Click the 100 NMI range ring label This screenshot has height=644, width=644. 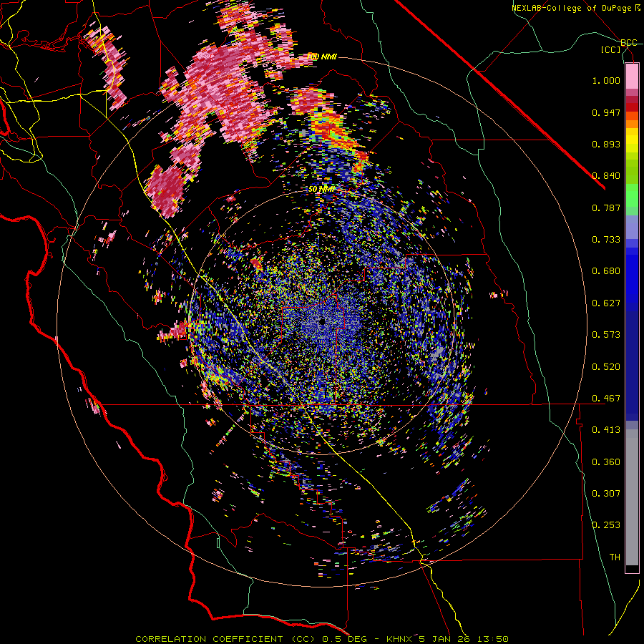(322, 57)
